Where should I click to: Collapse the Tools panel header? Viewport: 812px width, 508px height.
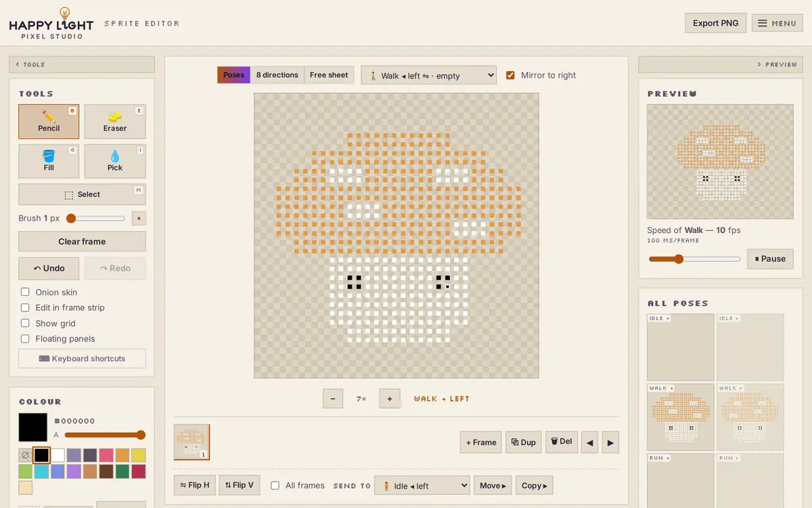coord(82,64)
